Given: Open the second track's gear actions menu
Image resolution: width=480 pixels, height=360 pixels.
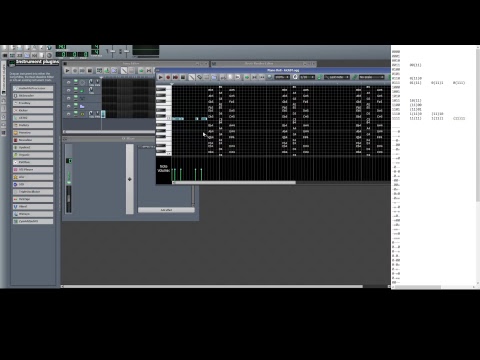Looking at the screenshot, I should pos(68,90).
